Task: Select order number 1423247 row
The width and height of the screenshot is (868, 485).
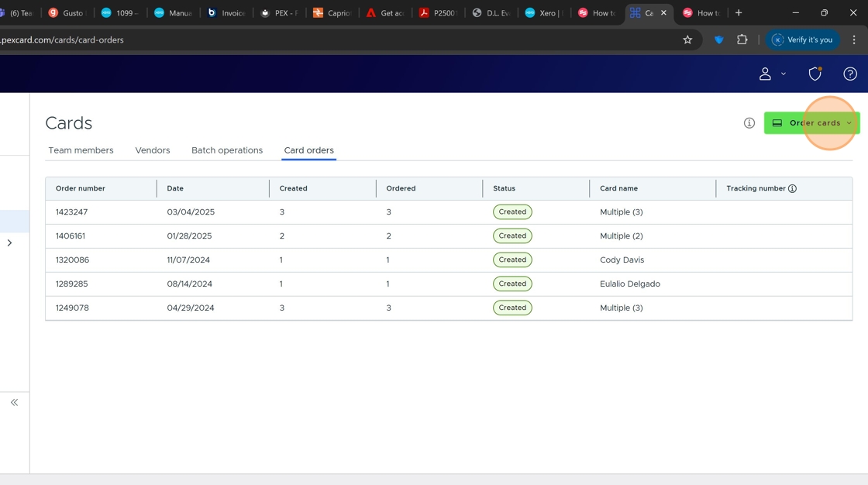Action: [71, 212]
